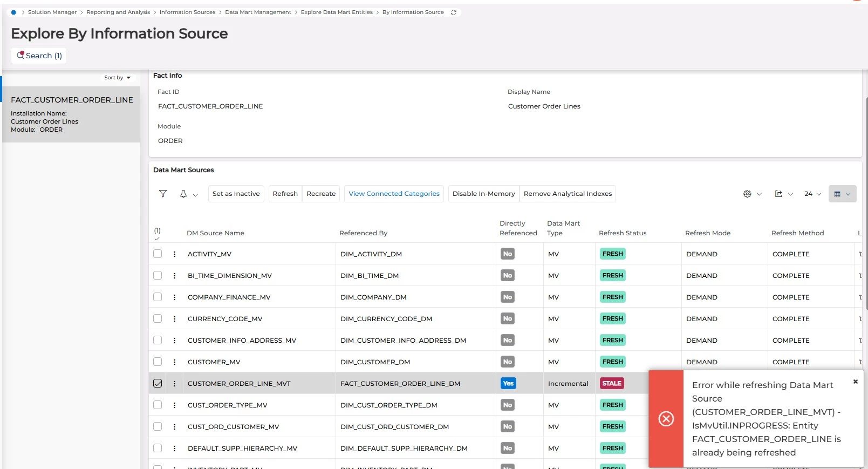Uncheck the CUSTOMER_ORDER_LINE_MVT row checkbox
This screenshot has height=469, width=868.
[158, 383]
